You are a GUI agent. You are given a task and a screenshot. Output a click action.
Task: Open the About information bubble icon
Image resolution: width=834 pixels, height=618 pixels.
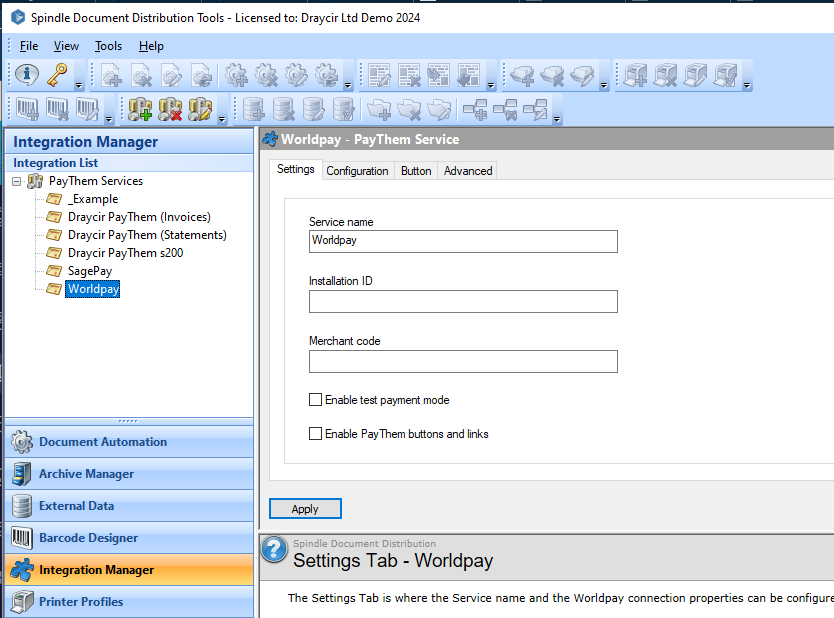26,75
